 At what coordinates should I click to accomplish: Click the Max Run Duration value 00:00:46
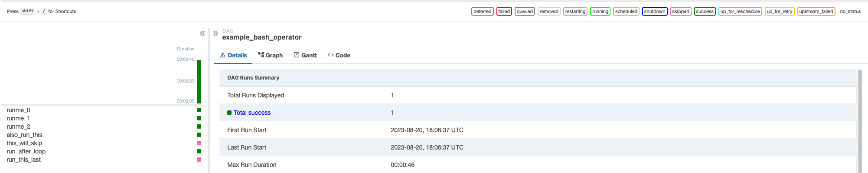tap(402, 165)
